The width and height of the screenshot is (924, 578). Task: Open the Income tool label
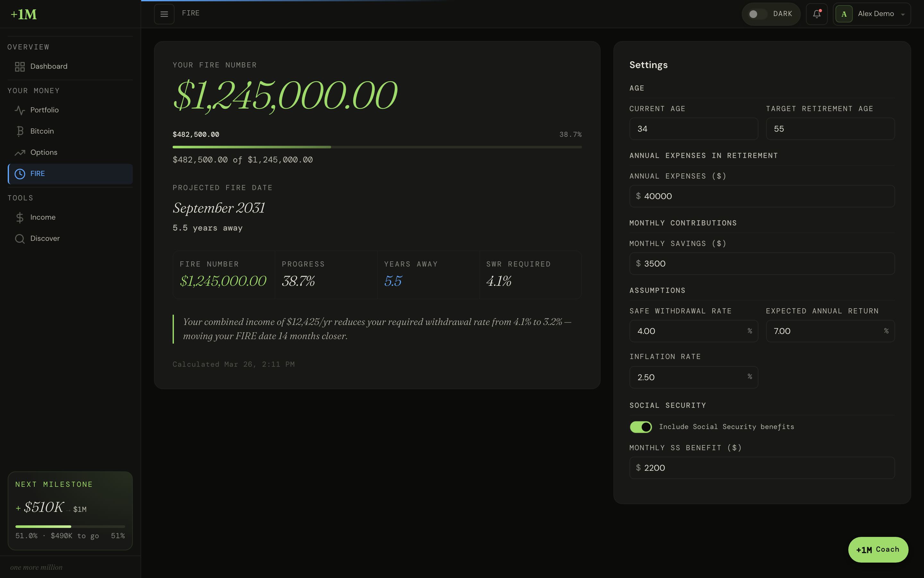pos(43,217)
